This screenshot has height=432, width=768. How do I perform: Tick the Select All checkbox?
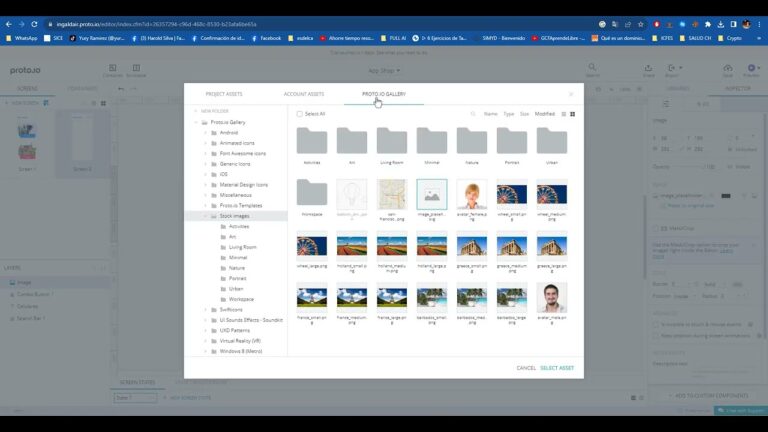coord(300,114)
